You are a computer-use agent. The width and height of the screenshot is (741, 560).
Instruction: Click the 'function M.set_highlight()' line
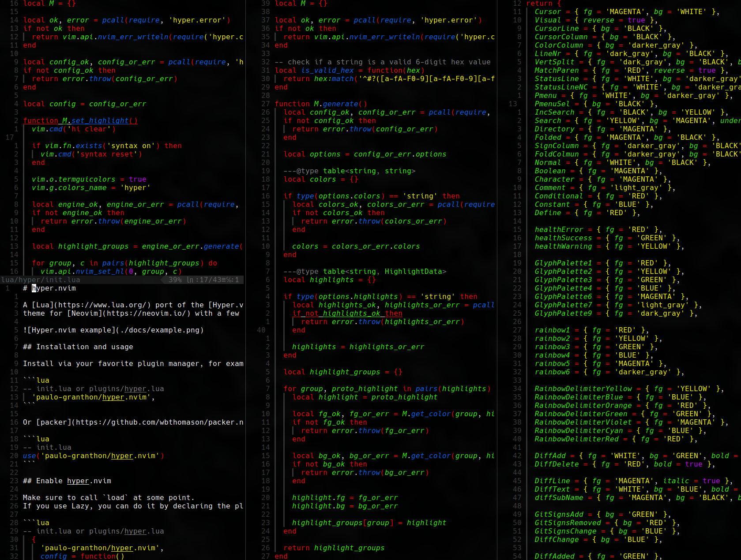click(80, 120)
